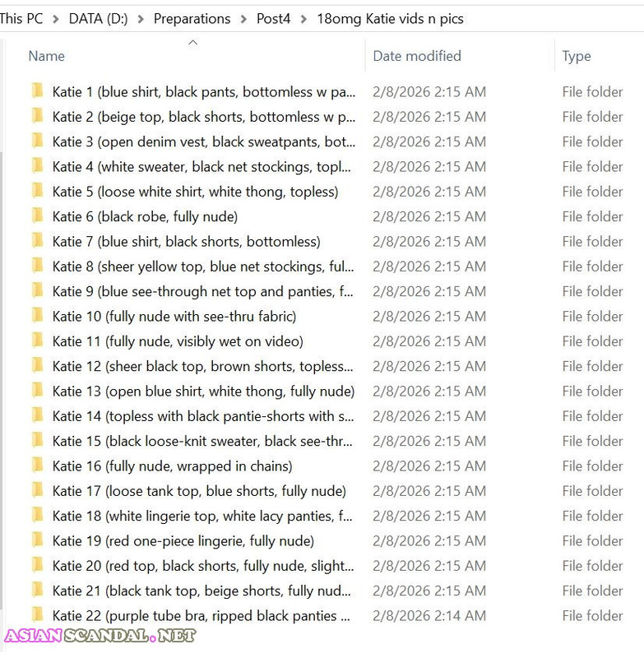Click 'File folder' type in Katie 19 row
644x658 pixels.
[x=592, y=540]
